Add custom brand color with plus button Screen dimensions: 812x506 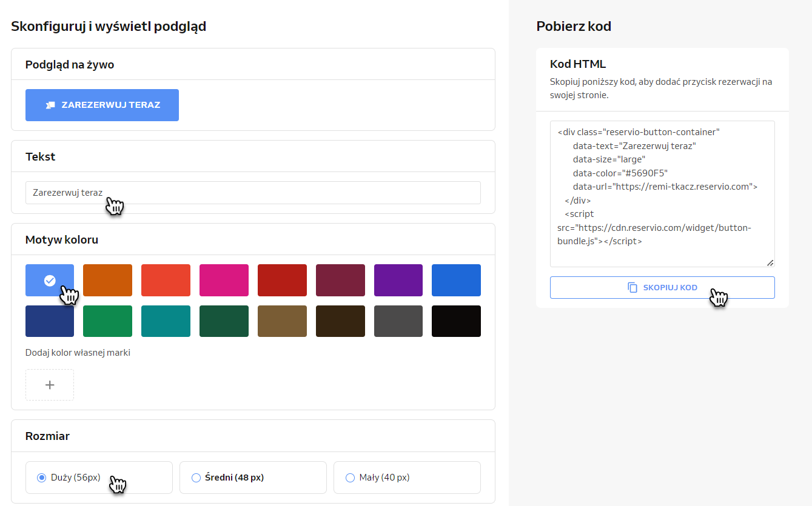(50, 385)
